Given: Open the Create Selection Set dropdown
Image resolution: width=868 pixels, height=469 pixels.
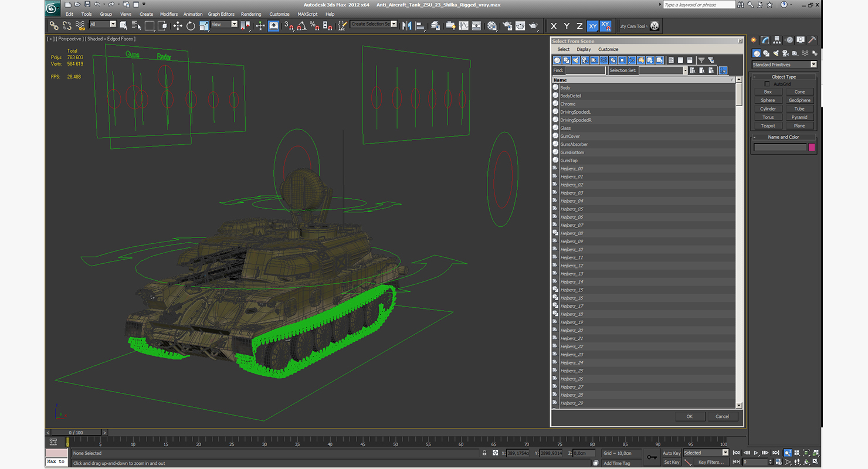Looking at the screenshot, I should [374, 24].
